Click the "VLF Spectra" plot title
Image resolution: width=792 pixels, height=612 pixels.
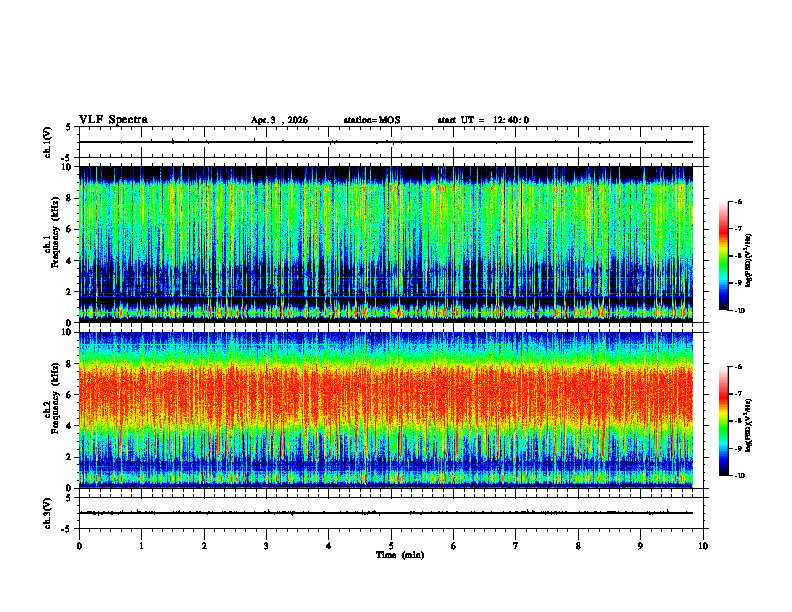click(113, 120)
